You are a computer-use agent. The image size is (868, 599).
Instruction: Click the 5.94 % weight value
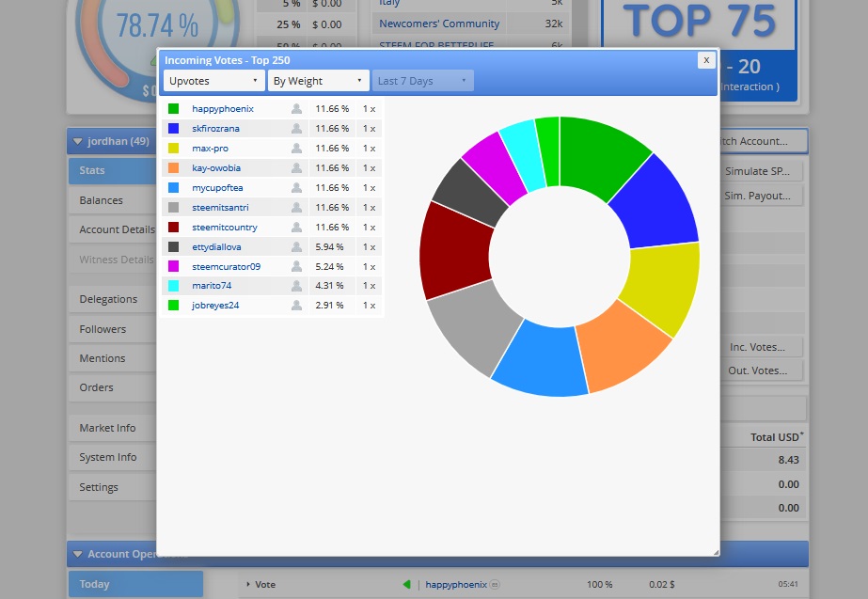[329, 247]
